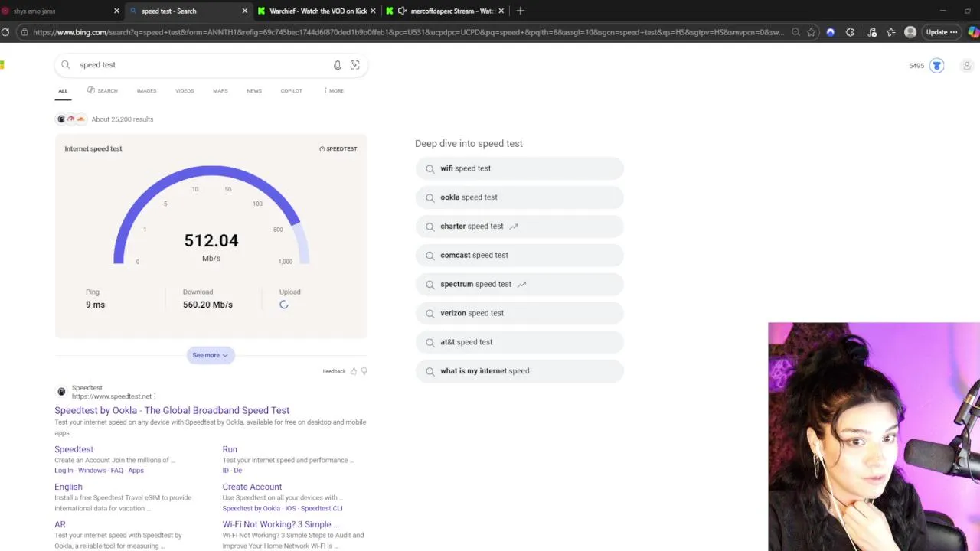Image resolution: width=980 pixels, height=551 pixels.
Task: Click the webcam overlay of the streamer
Action: tap(874, 437)
